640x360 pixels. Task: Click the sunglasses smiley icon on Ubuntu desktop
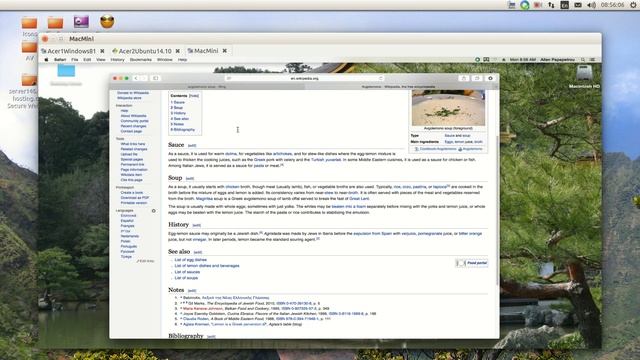(107, 22)
